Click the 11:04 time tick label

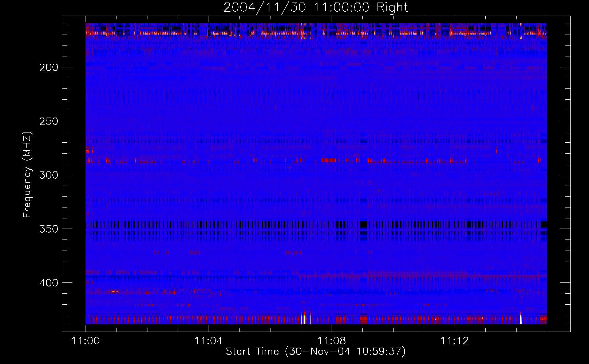pos(209,341)
